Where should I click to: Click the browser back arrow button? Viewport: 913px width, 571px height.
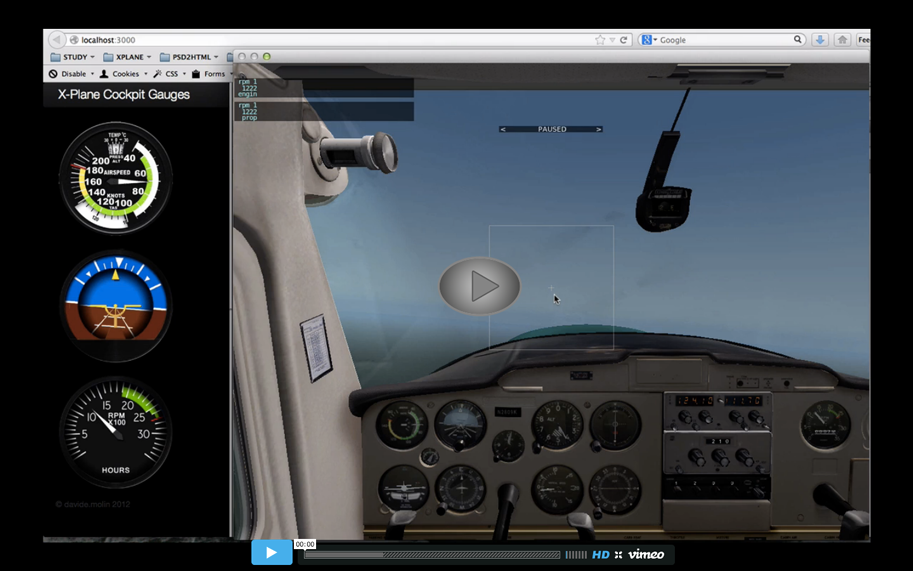click(56, 40)
